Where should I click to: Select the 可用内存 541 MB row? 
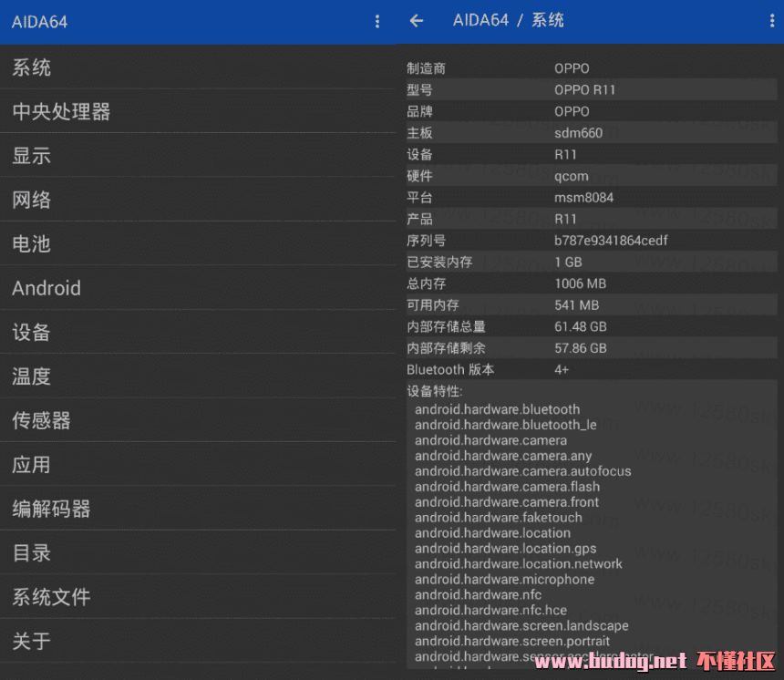592,304
